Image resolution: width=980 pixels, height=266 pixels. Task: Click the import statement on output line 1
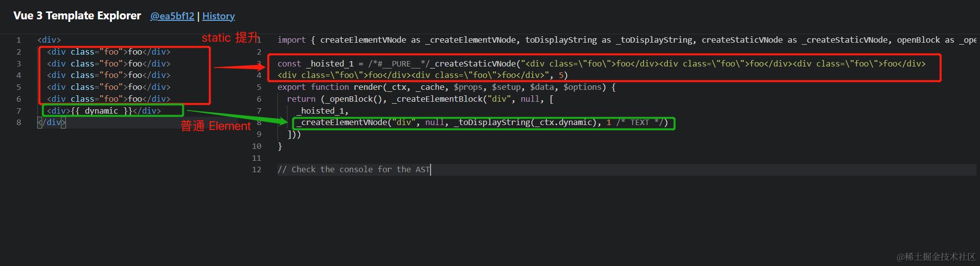(626, 40)
